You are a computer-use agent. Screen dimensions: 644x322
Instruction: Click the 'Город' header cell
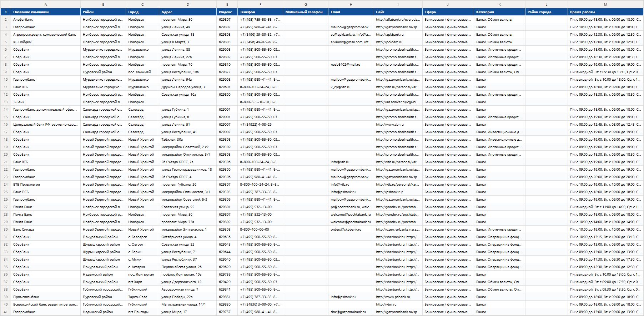[x=142, y=12]
